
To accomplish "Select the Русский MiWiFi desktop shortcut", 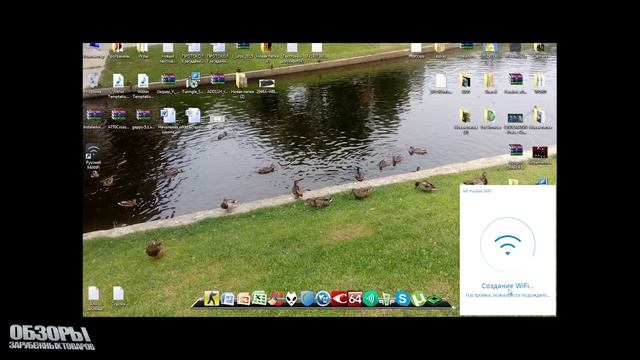I will 93,157.
